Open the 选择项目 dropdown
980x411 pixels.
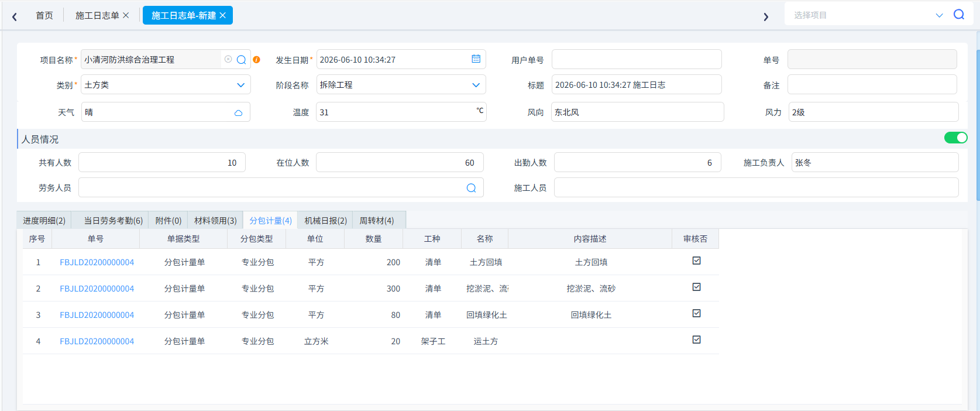tap(939, 15)
